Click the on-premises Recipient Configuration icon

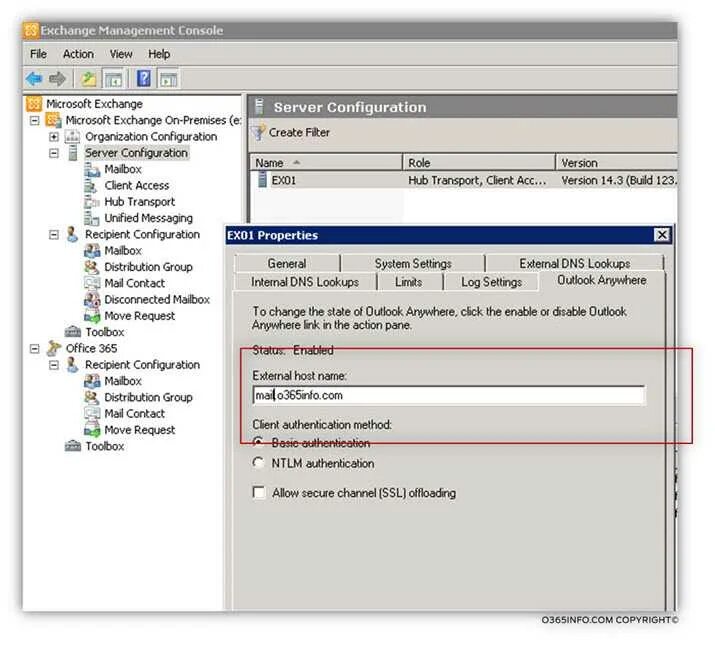click(72, 234)
